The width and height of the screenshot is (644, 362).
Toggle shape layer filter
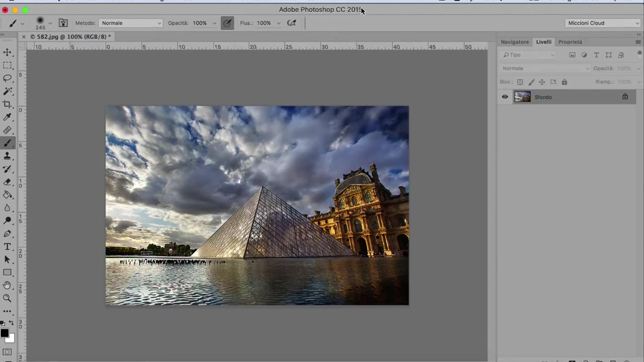pos(609,55)
